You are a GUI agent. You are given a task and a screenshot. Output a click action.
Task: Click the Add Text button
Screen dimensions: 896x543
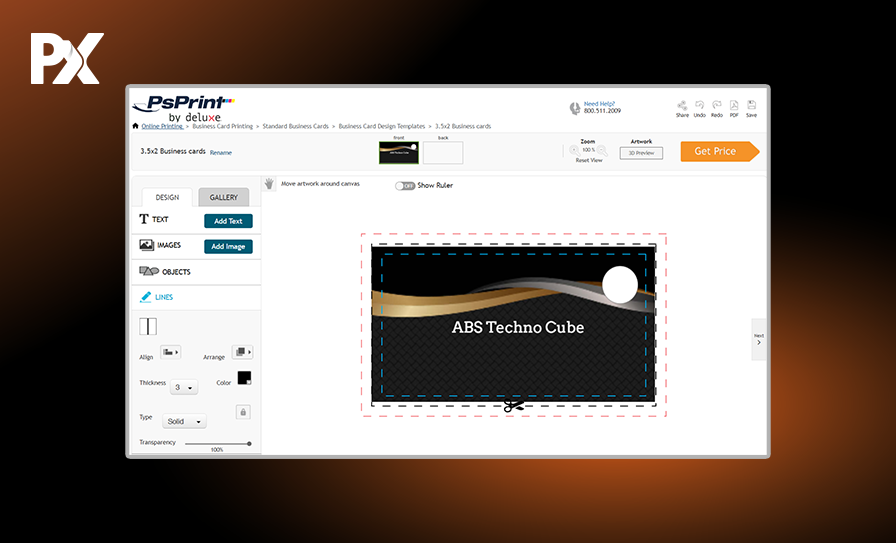[228, 221]
